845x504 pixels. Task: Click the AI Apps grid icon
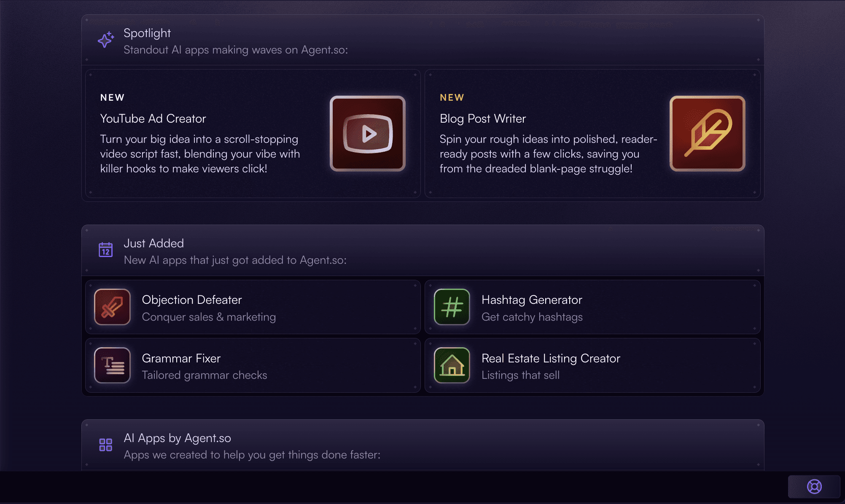tap(105, 445)
